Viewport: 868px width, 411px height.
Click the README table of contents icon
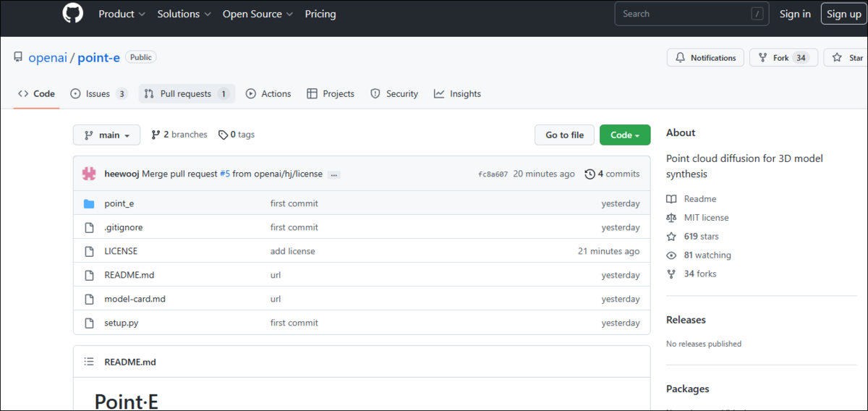click(89, 362)
